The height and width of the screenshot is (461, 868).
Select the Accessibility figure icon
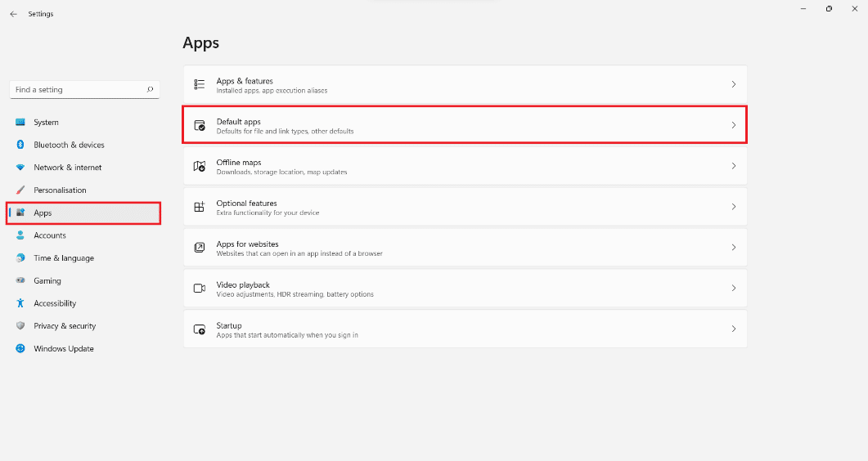click(20, 303)
